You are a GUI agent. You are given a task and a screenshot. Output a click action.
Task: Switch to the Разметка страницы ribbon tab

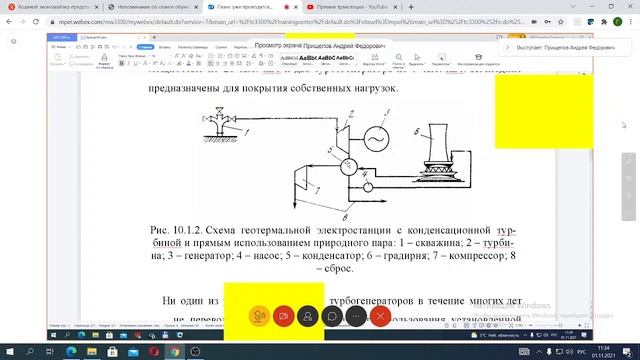point(193,47)
